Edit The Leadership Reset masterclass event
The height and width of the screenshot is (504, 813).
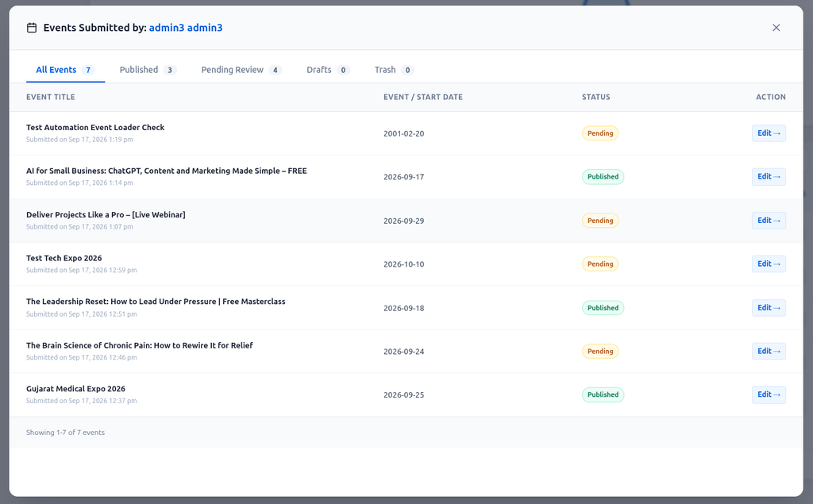(x=769, y=308)
